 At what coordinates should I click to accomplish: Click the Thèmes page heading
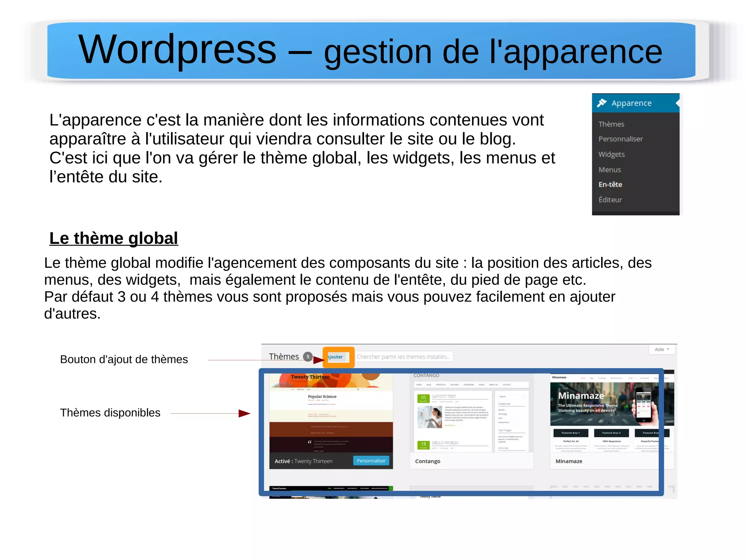(x=284, y=356)
